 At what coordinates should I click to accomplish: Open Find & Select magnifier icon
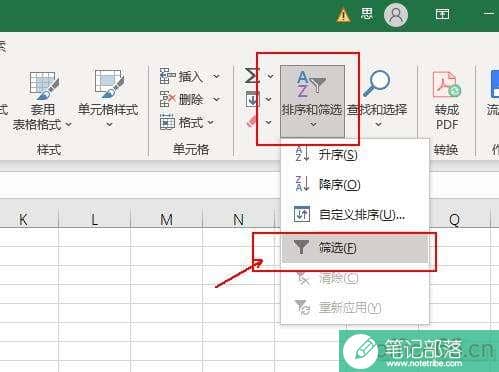377,83
